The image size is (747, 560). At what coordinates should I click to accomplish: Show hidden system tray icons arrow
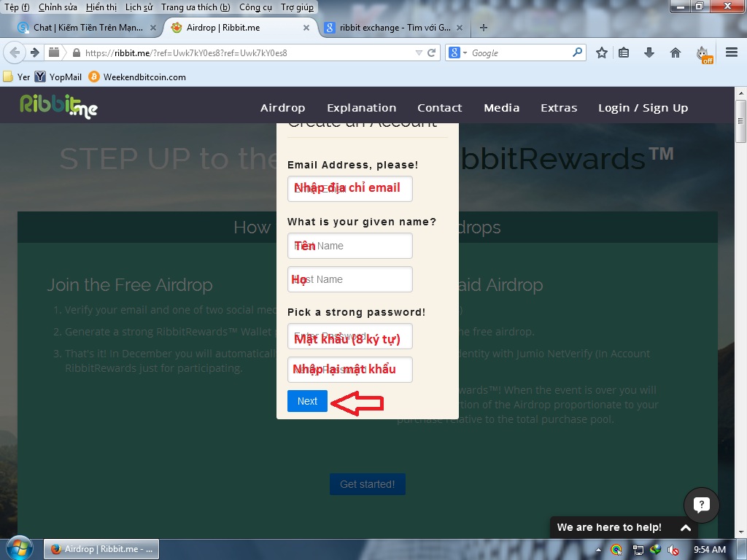[x=598, y=550]
